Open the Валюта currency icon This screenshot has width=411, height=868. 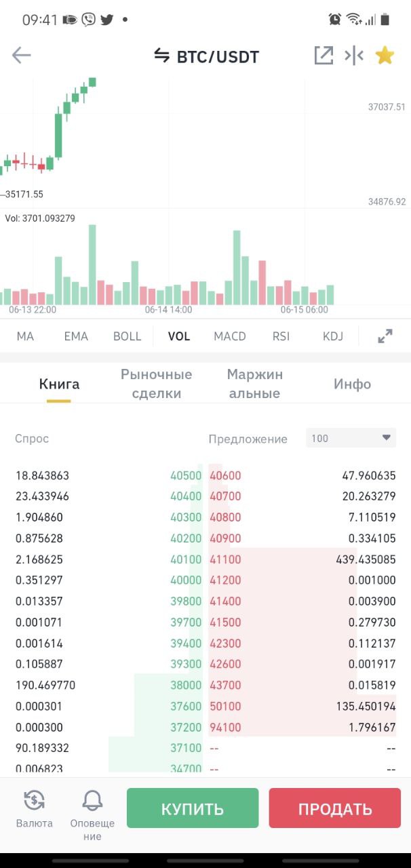pos(34,801)
